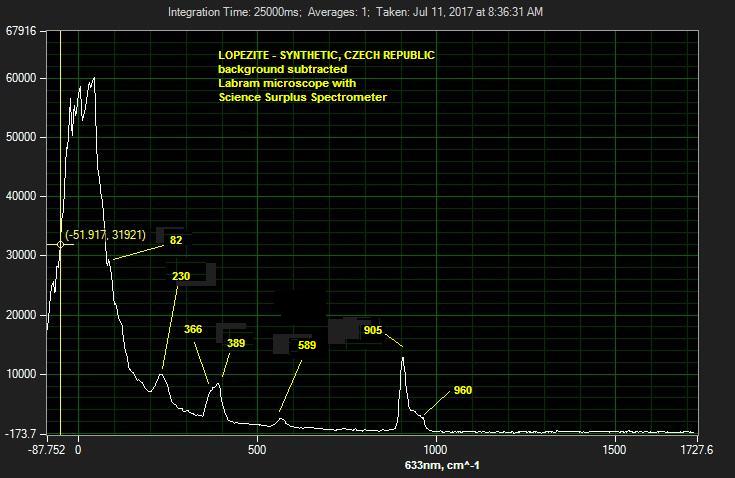735x478 pixels.
Task: Click the 40000 y-axis tick label
Action: pos(21,196)
